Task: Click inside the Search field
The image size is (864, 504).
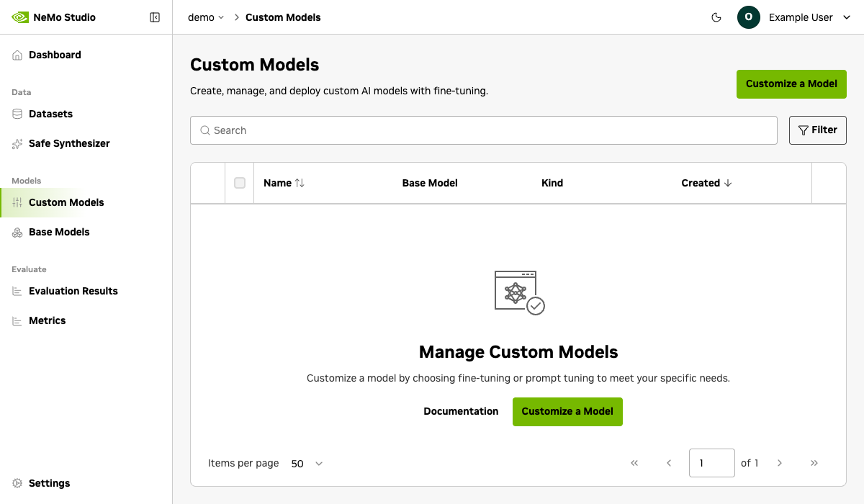Action: [482, 130]
